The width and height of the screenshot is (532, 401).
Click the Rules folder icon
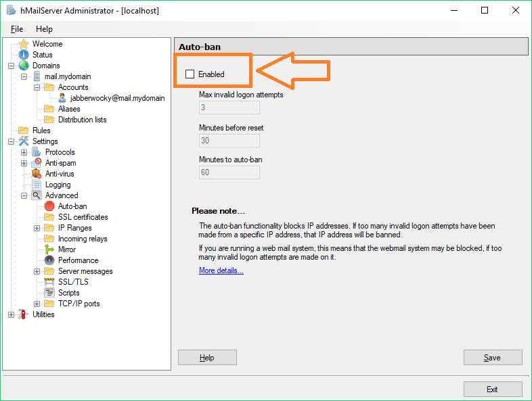(x=24, y=130)
